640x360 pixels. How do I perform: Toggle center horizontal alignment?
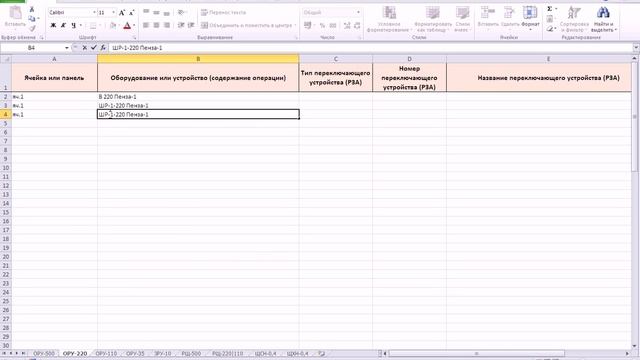click(156, 25)
